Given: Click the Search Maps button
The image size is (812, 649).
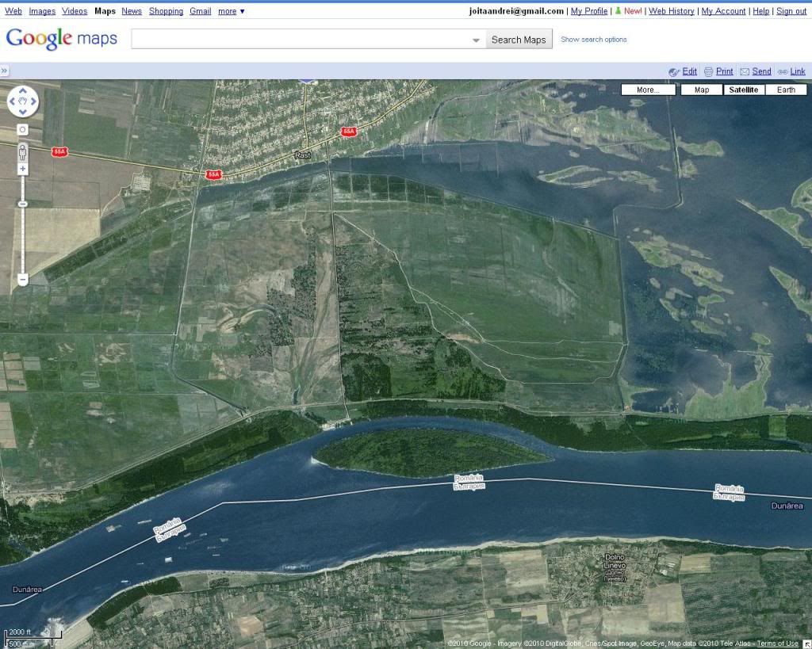Looking at the screenshot, I should click(519, 40).
